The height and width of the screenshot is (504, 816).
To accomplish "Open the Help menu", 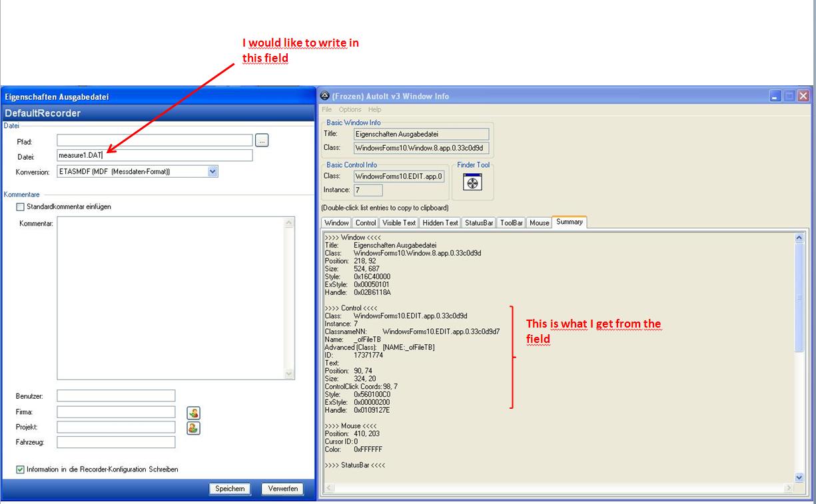I will 374,109.
